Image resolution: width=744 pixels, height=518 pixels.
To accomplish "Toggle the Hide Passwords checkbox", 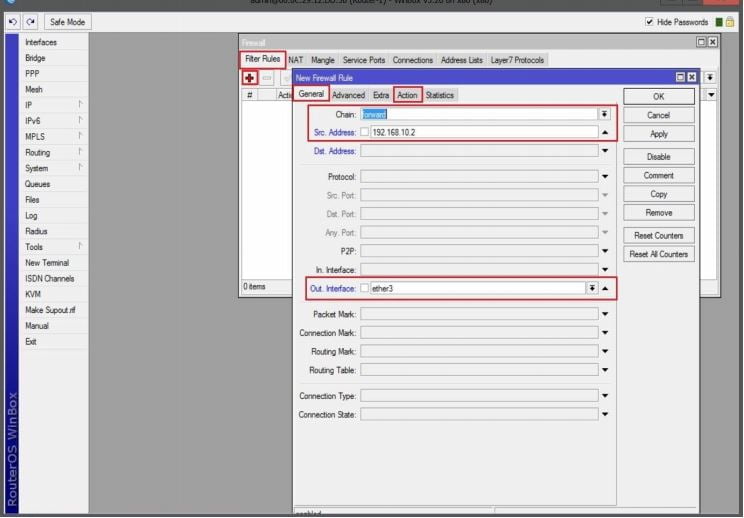I will 650,22.
